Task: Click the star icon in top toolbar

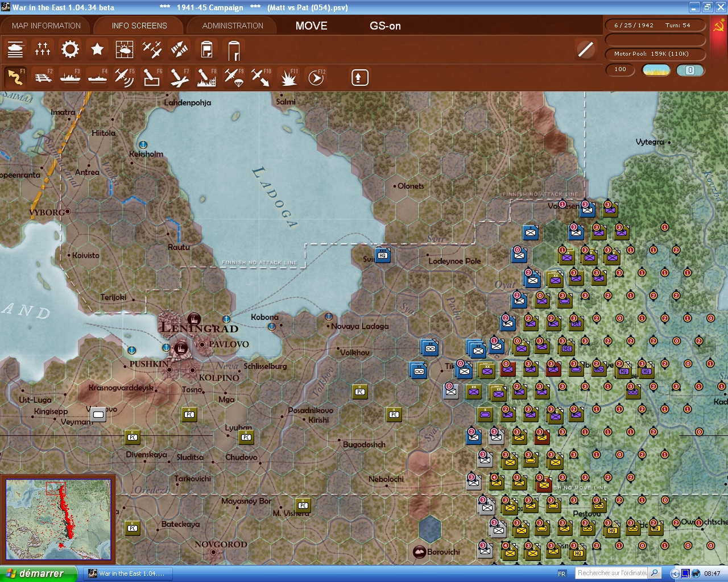Action: pyautogui.click(x=97, y=49)
